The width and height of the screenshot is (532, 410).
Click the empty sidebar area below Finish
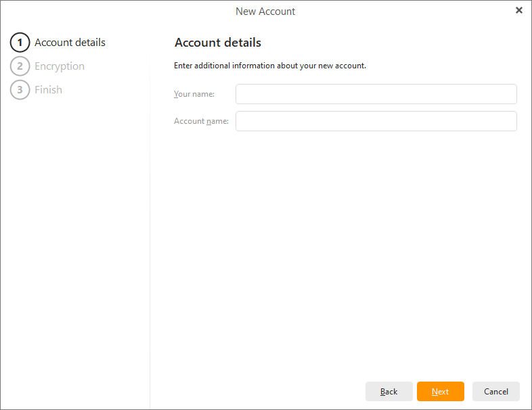(x=74, y=237)
